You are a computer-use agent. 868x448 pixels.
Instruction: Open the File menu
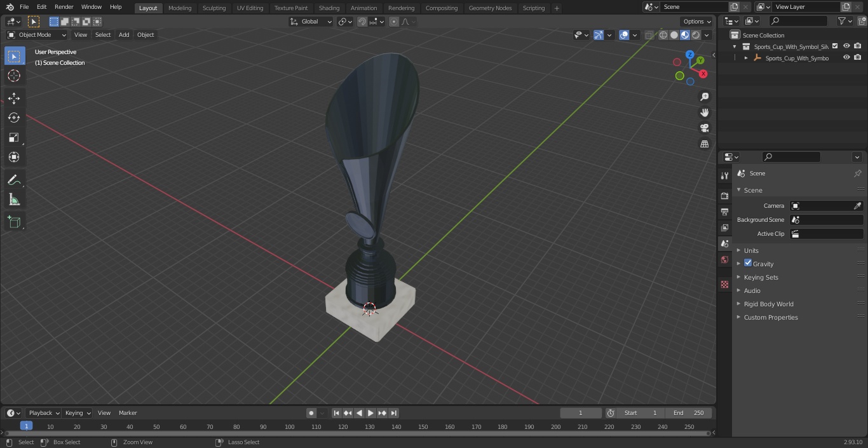pos(24,7)
